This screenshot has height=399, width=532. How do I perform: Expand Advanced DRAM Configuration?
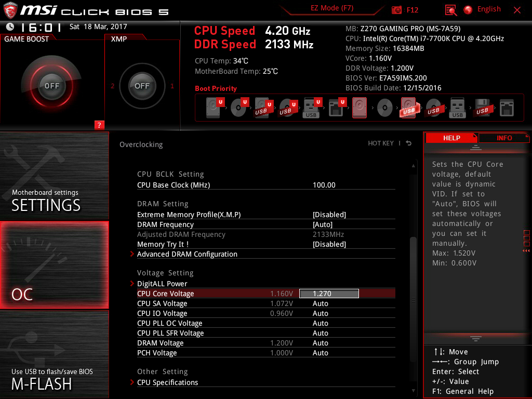pyautogui.click(x=187, y=254)
